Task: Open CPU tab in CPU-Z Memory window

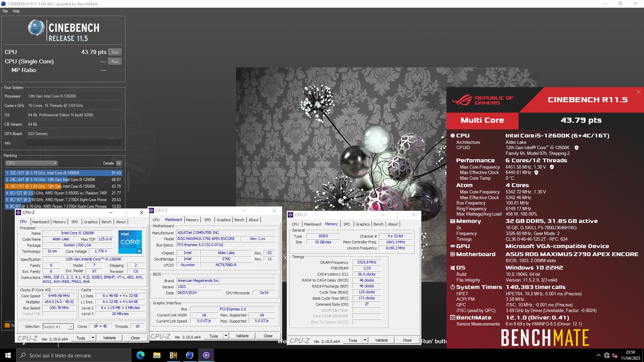Action: point(295,224)
